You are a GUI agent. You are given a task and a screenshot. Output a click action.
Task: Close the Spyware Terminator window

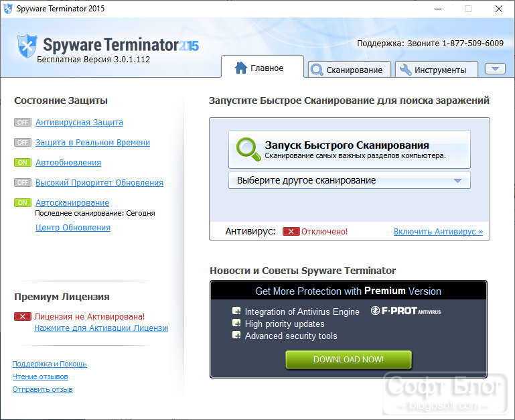tap(498, 9)
